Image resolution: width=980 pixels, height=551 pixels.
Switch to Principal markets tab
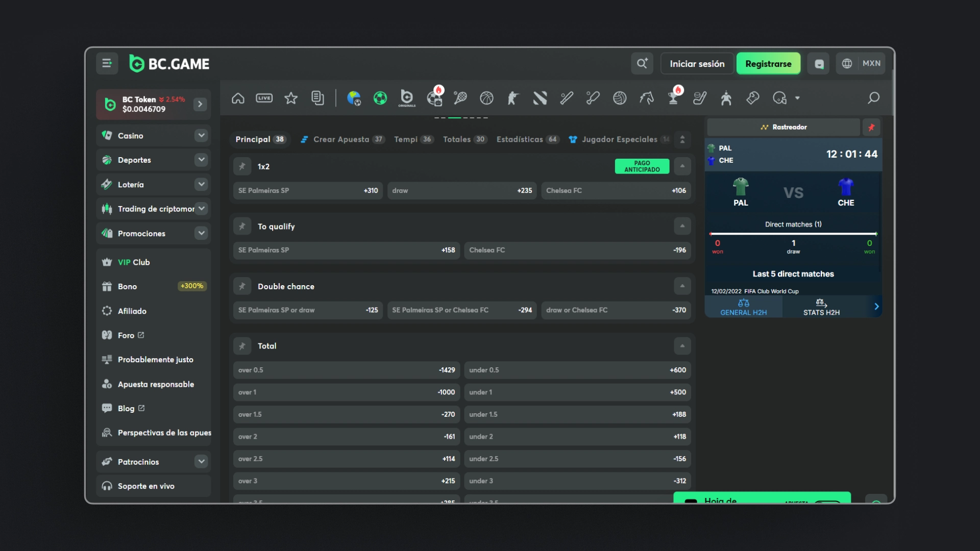(x=261, y=139)
